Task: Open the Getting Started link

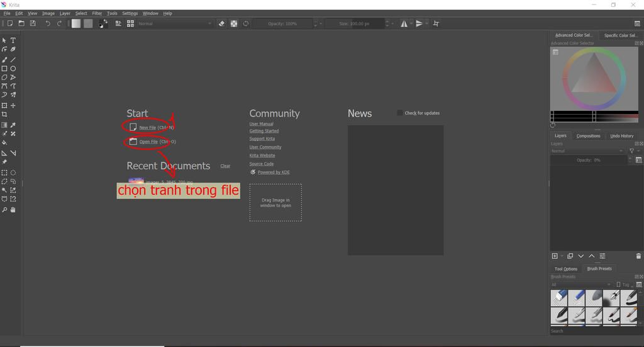Action: (264, 131)
